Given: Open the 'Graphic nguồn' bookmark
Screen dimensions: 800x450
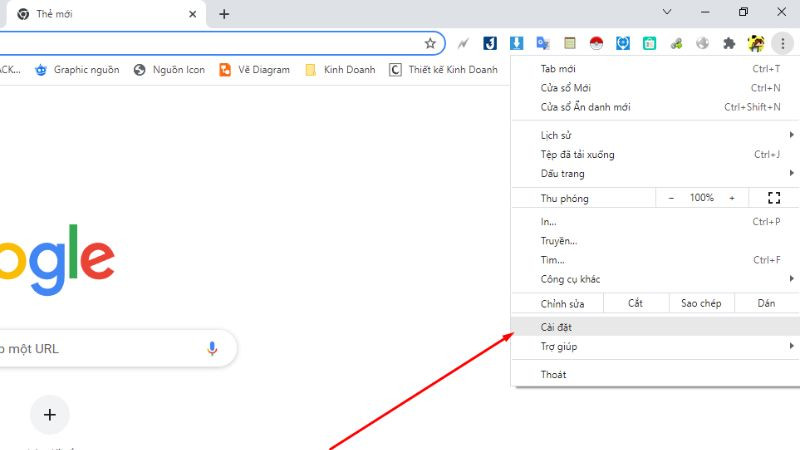Looking at the screenshot, I should (78, 70).
